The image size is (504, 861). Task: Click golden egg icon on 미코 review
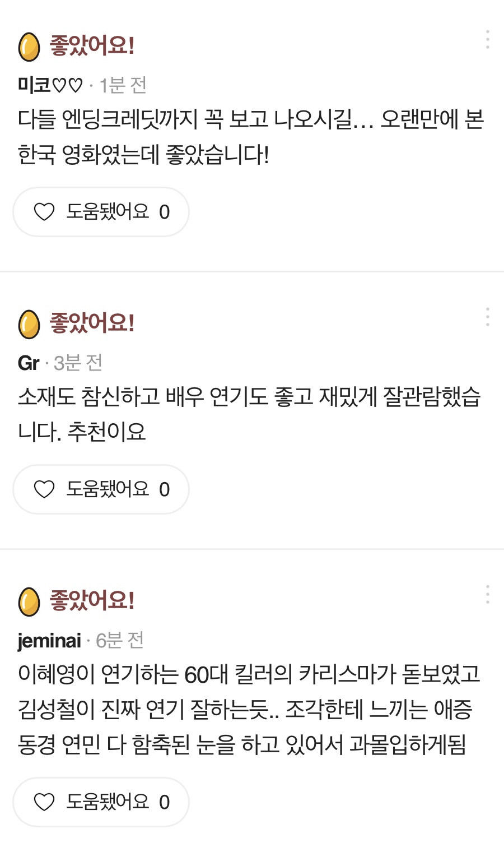coord(29,47)
